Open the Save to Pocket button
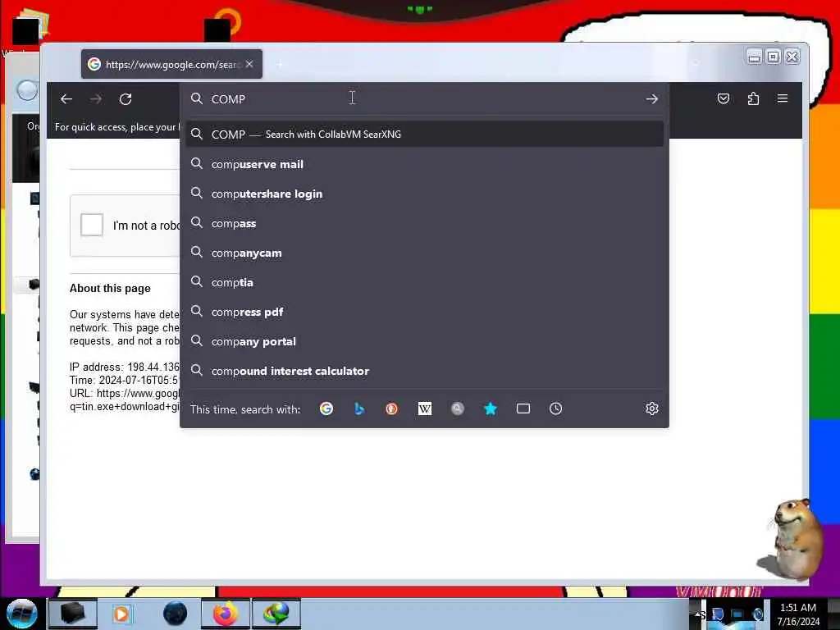Image resolution: width=840 pixels, height=630 pixels. [724, 98]
